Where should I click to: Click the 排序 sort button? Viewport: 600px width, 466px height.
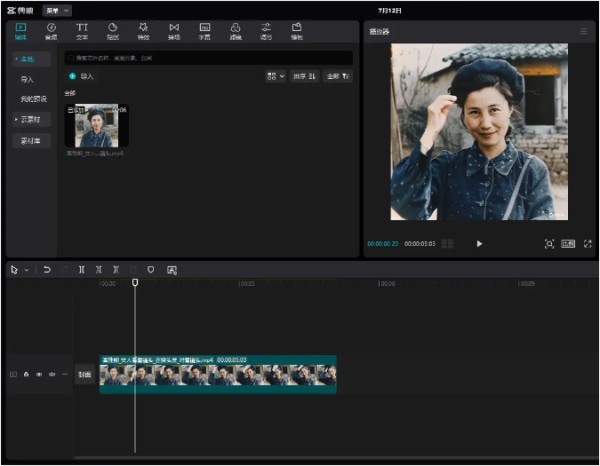pyautogui.click(x=304, y=76)
